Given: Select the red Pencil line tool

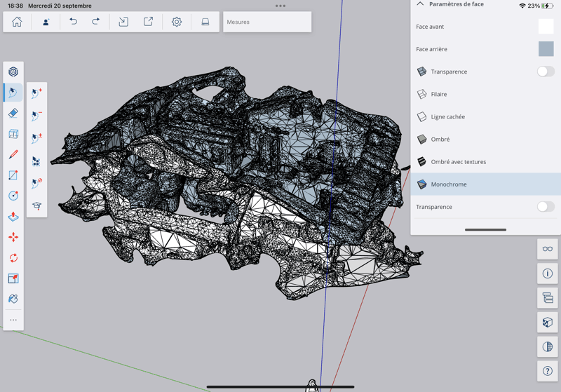Looking at the screenshot, I should [13, 154].
